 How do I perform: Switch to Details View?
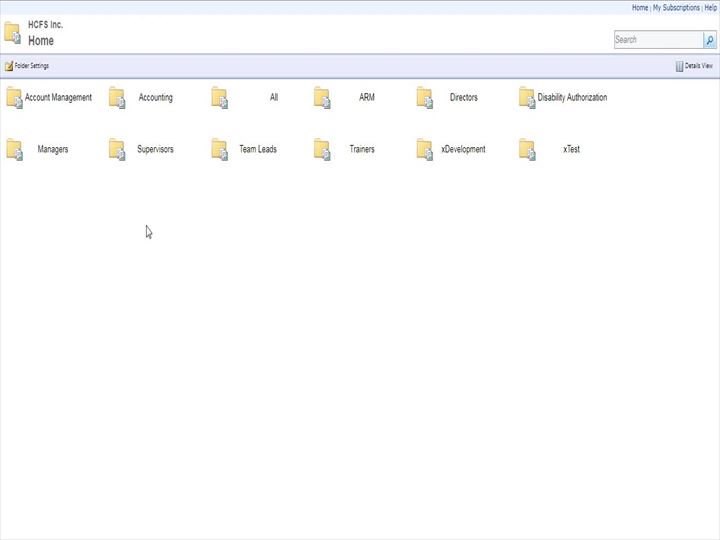point(699,66)
